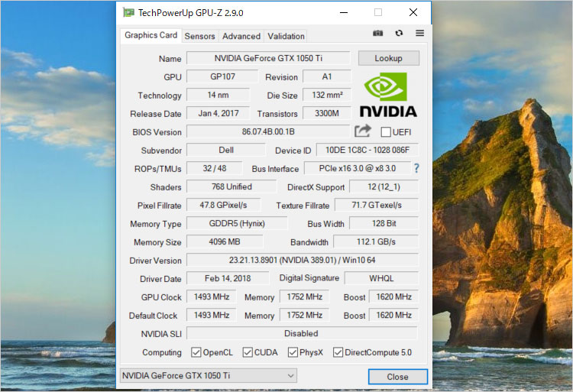Click the TechPowerUp GPU-Z 2.9.0 title text
The image size is (573, 392).
(x=190, y=13)
